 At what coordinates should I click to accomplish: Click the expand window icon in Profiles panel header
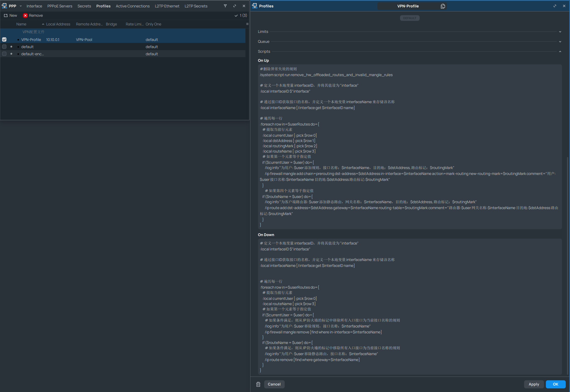pos(554,6)
